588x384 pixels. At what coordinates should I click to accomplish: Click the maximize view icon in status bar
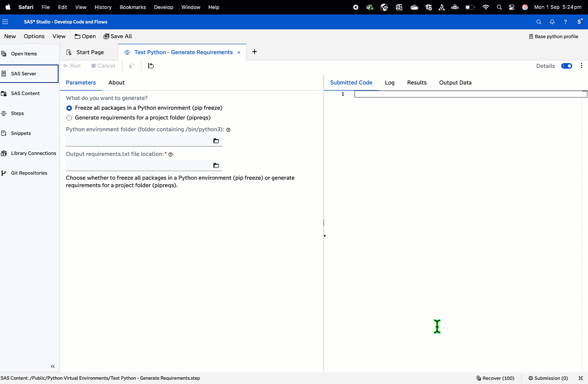pos(581,378)
